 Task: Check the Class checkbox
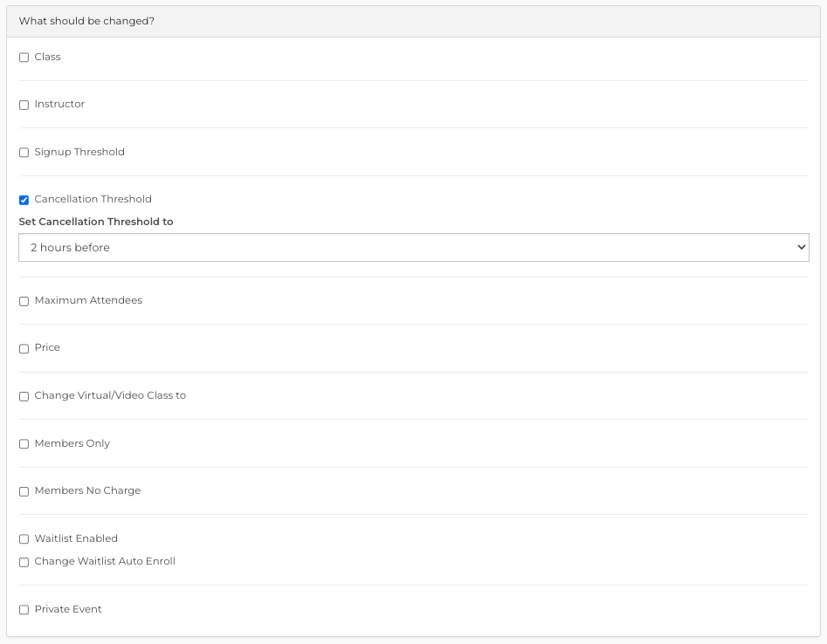pyautogui.click(x=24, y=58)
